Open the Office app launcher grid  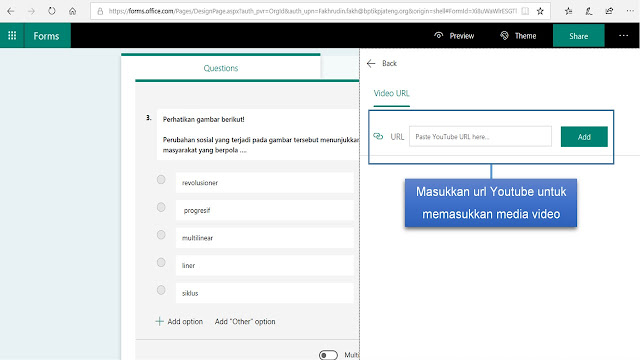coord(12,36)
